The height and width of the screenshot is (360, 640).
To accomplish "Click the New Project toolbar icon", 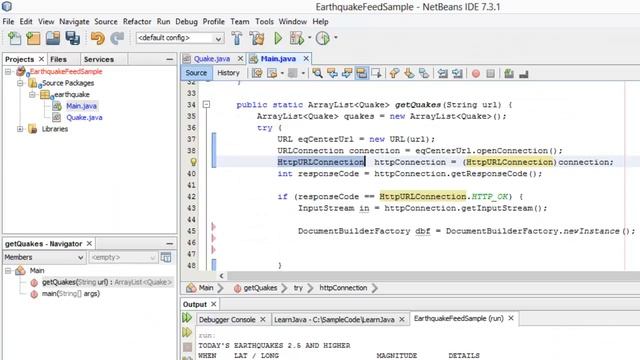I will point(33,38).
